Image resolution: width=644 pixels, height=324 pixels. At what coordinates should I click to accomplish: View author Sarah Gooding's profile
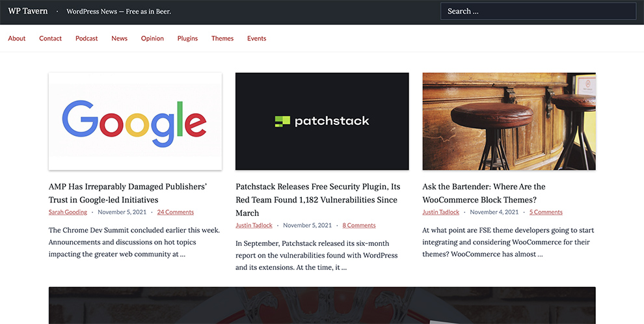pyautogui.click(x=68, y=212)
